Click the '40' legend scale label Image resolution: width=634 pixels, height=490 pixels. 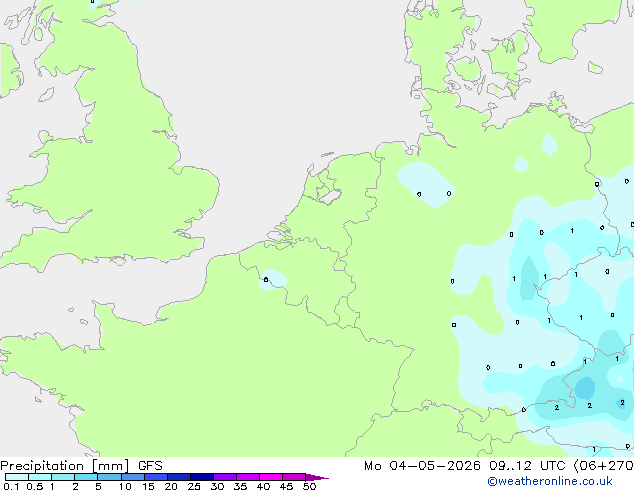[263, 486]
